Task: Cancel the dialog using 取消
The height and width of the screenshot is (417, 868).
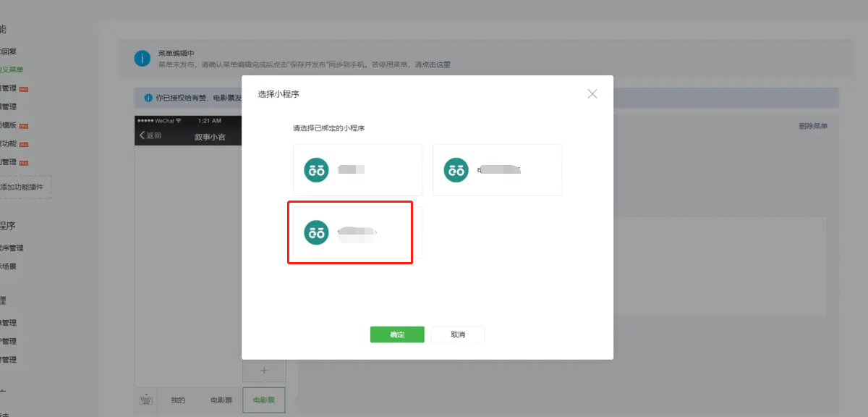Action: coord(458,334)
